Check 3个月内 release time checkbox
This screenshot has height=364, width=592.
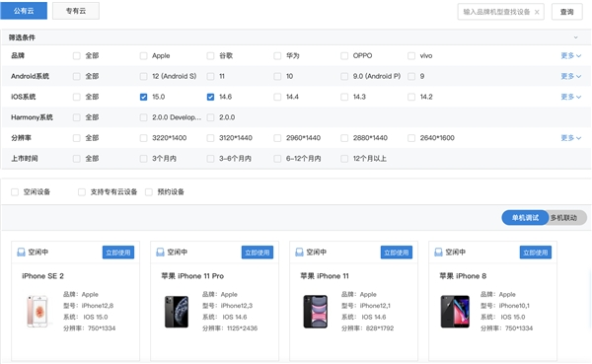(x=143, y=159)
